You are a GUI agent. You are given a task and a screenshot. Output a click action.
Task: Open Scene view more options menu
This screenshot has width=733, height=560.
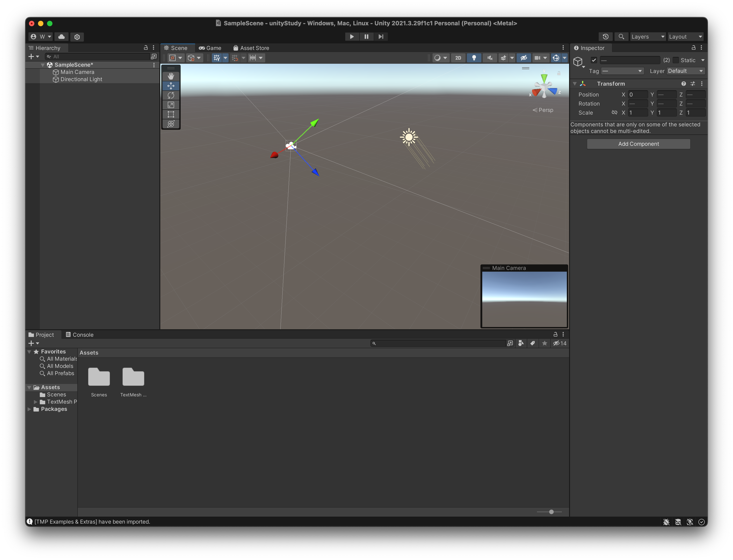click(x=563, y=48)
